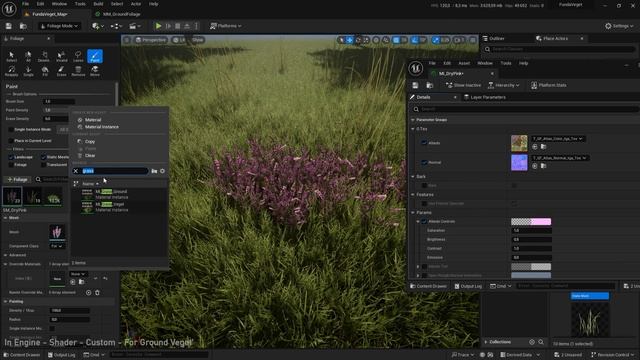Click trash icon for Nanite Override Materials
This screenshot has height=360, width=640.
tap(97, 292)
